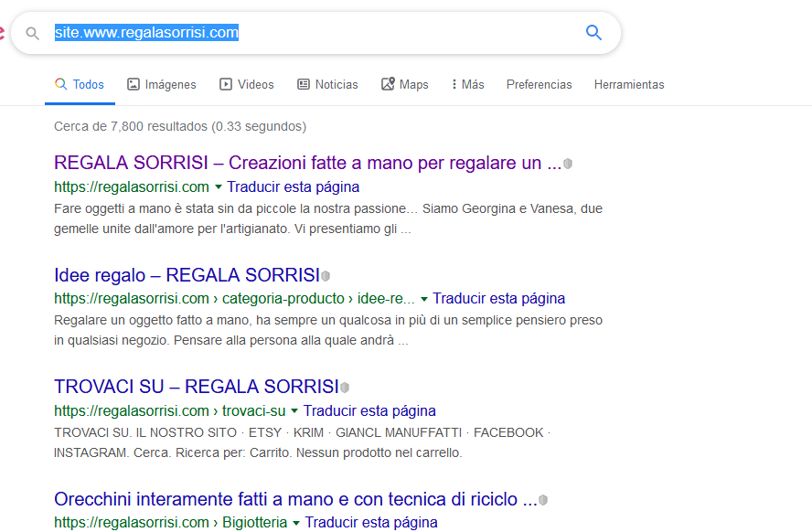The width and height of the screenshot is (812, 532).
Task: Expand the Más menu
Action: click(x=467, y=84)
